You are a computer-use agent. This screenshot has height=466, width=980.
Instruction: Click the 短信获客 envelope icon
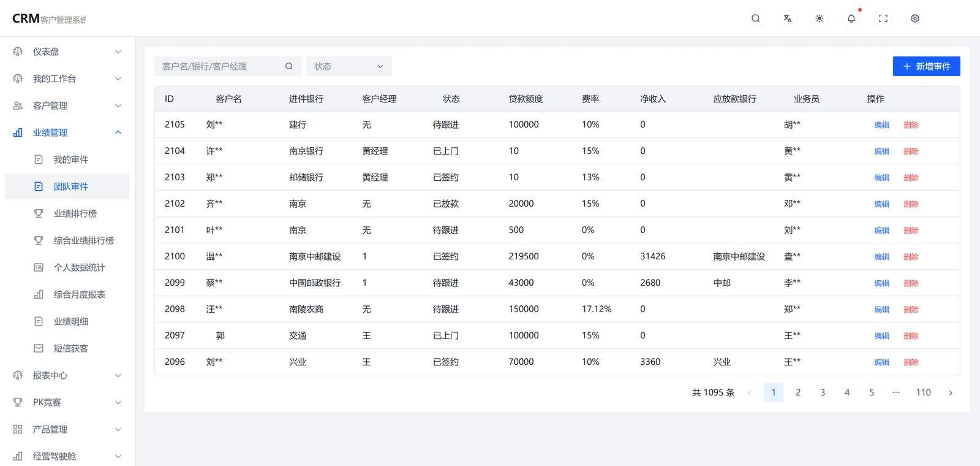pyautogui.click(x=39, y=348)
